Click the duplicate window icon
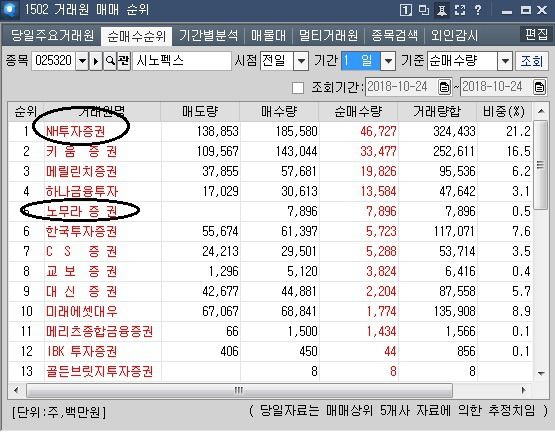 424,10
